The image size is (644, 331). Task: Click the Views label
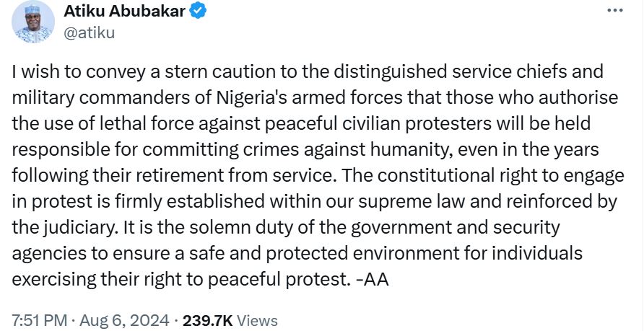[257, 319]
